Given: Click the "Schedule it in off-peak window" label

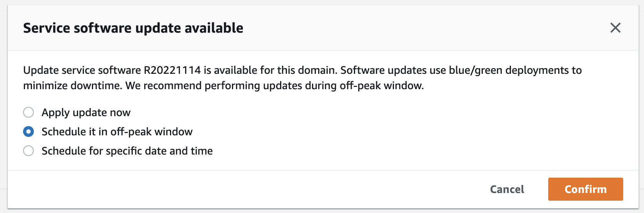Looking at the screenshot, I should point(117,131).
